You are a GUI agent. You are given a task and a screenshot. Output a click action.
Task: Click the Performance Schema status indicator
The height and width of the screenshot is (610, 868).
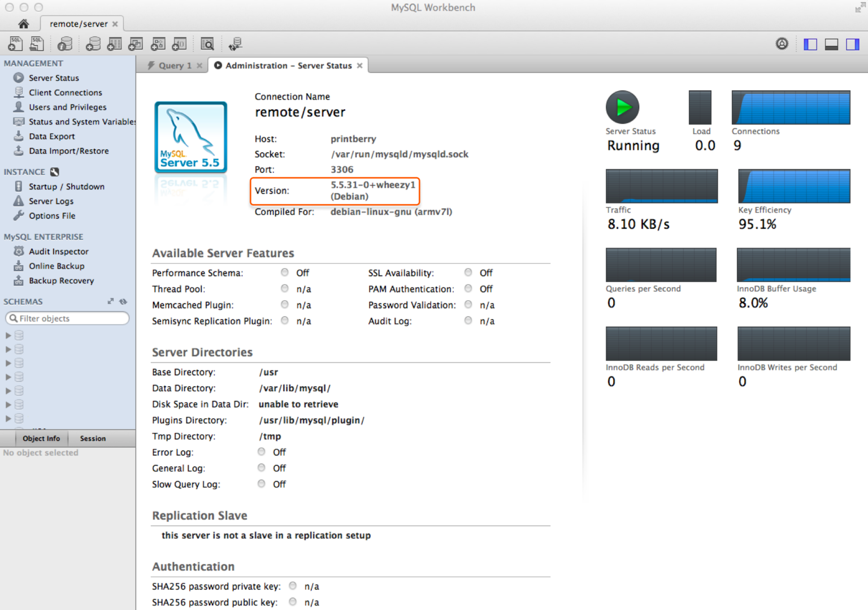point(285,272)
